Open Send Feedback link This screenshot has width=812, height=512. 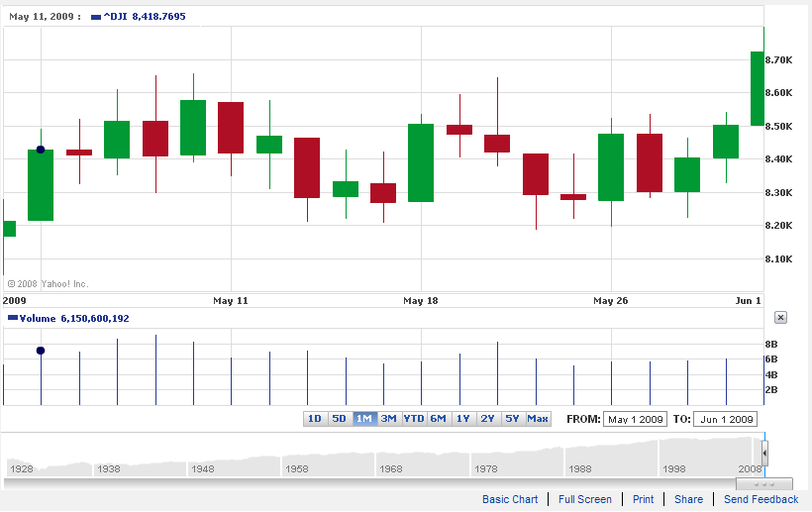[761, 499]
